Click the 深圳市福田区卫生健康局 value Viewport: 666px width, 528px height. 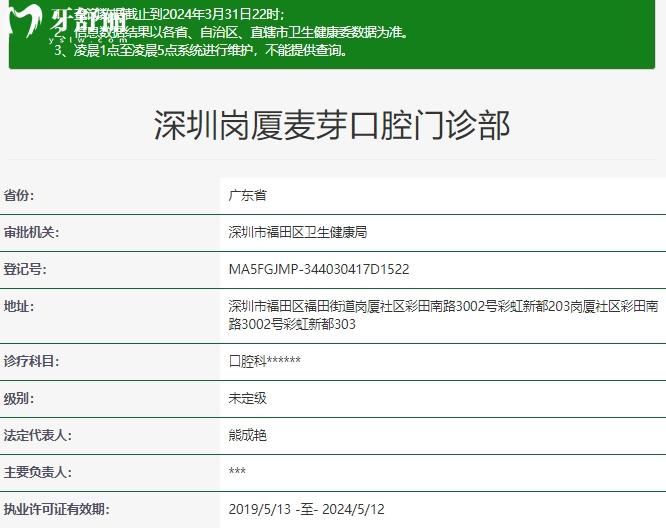click(x=298, y=232)
